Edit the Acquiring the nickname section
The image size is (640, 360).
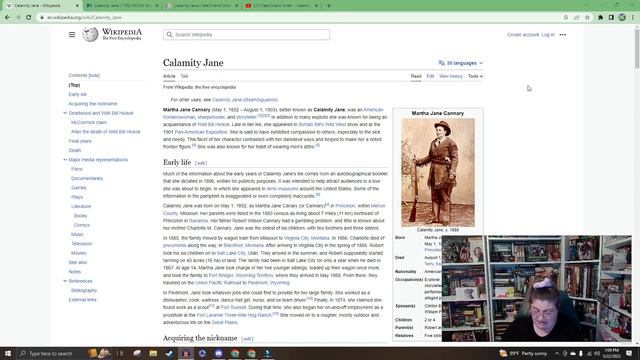247,339
